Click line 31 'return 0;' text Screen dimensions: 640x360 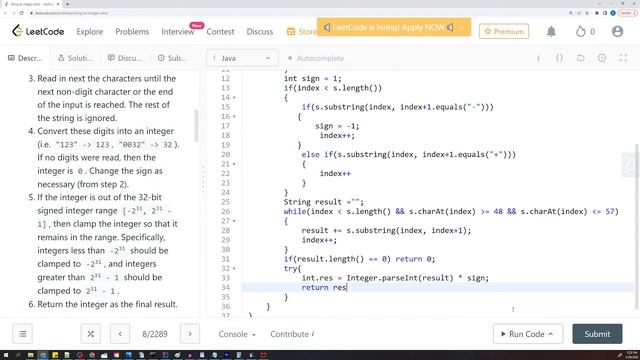(415, 259)
